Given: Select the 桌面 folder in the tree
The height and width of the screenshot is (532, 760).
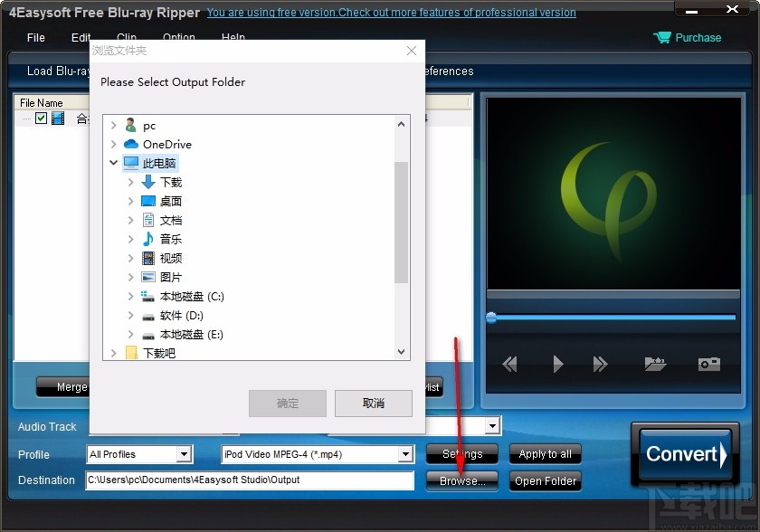Looking at the screenshot, I should 171,201.
